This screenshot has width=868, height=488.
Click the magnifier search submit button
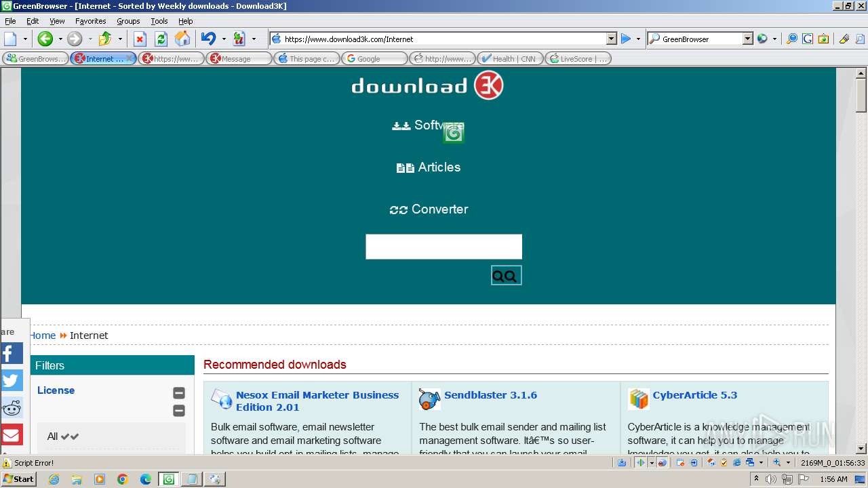(x=506, y=275)
